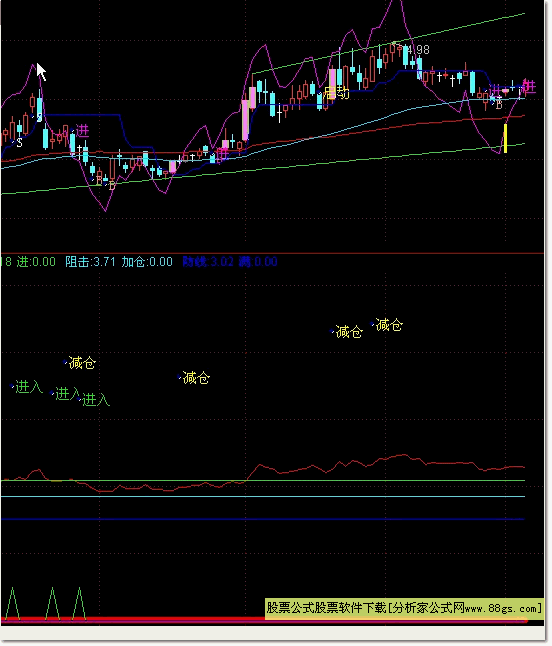This screenshot has width=552, height=646.
Task: Click the rightmost green triangle spike
Action: (79, 603)
